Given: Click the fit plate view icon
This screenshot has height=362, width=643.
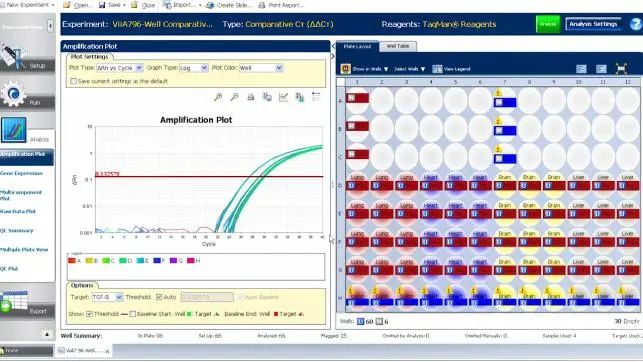Looking at the screenshot, I should tap(621, 69).
